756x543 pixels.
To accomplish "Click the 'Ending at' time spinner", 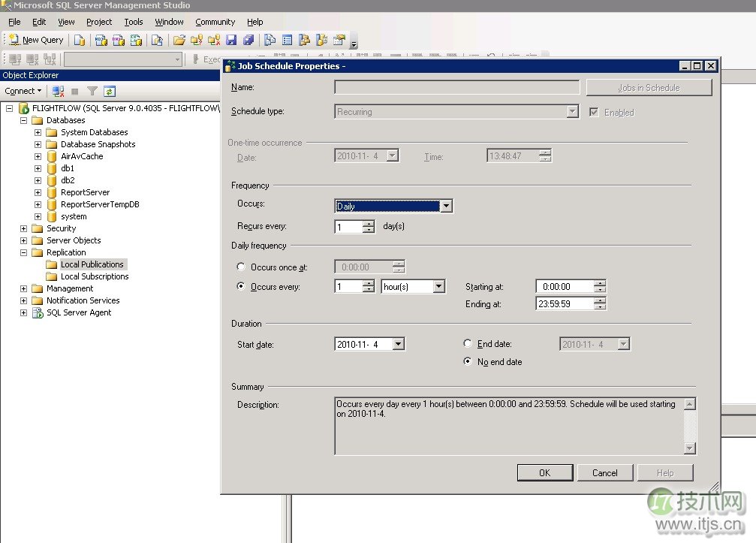I will tap(600, 303).
